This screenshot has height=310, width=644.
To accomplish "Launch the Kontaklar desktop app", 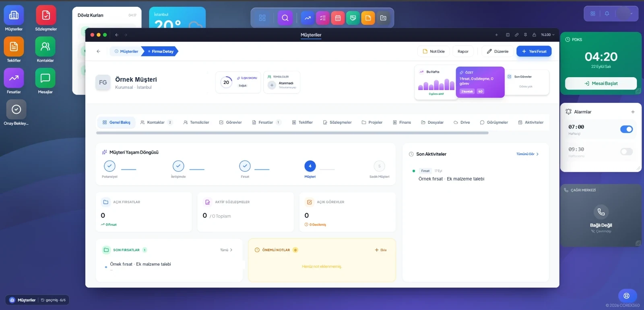I will coord(45,47).
